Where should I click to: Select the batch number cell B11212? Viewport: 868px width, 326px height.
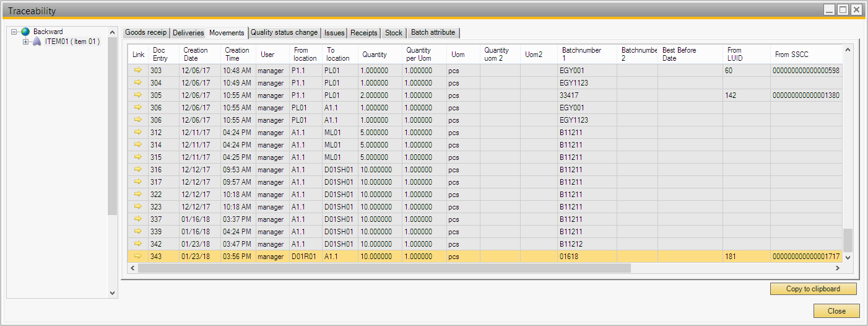point(571,244)
